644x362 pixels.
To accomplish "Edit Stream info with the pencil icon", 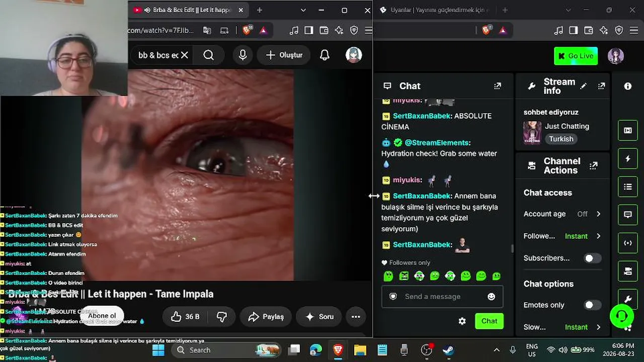I will 583,86.
